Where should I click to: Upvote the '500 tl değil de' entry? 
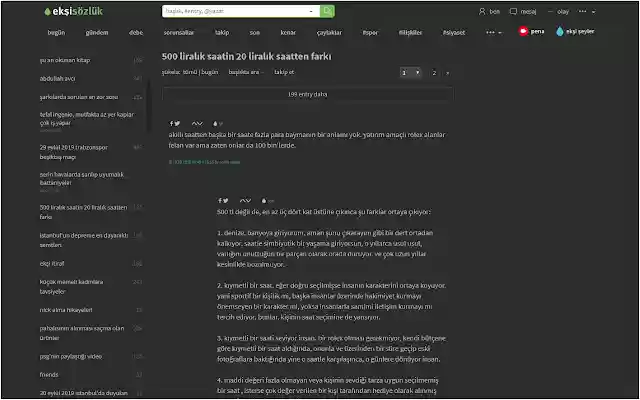click(x=242, y=201)
